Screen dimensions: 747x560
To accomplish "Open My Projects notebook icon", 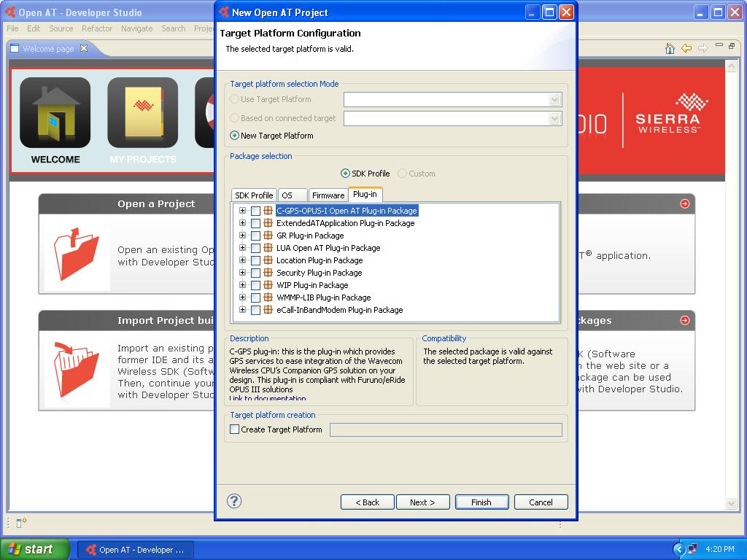I will click(142, 113).
